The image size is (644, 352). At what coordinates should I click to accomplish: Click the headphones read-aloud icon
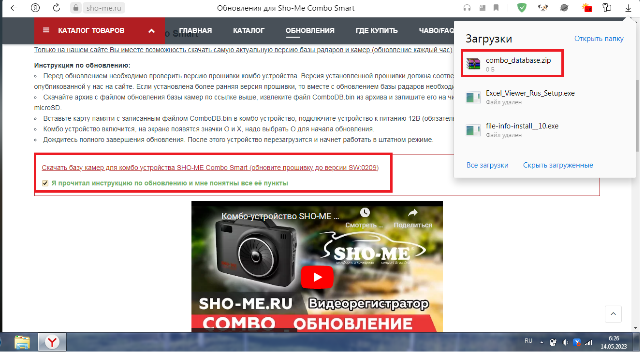(x=467, y=8)
